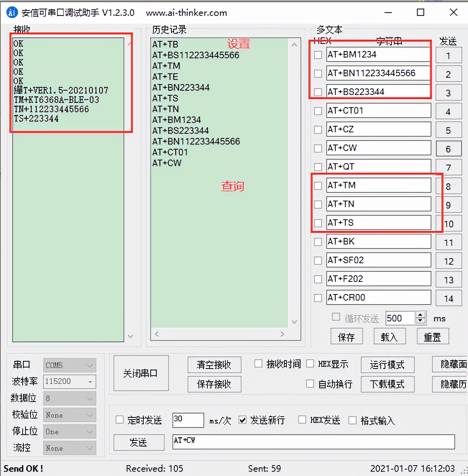Viewport: 468px width, 476px height.
Task: Enable 定时发送 timed sending
Action: tap(120, 420)
